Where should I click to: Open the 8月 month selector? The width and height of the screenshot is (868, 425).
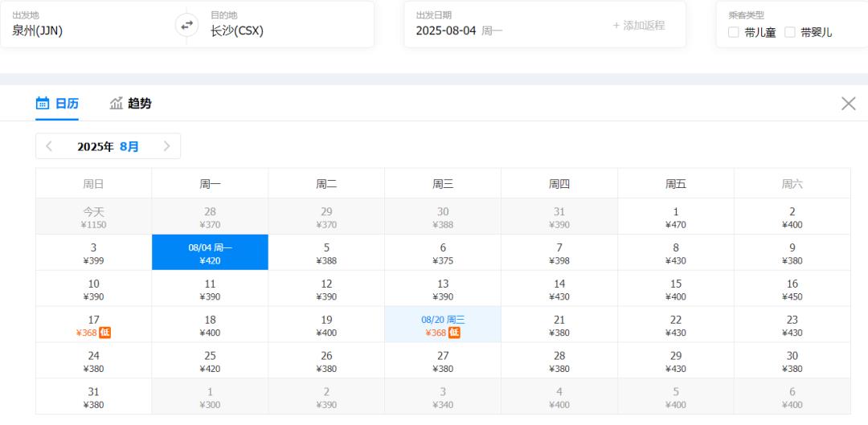coord(129,147)
